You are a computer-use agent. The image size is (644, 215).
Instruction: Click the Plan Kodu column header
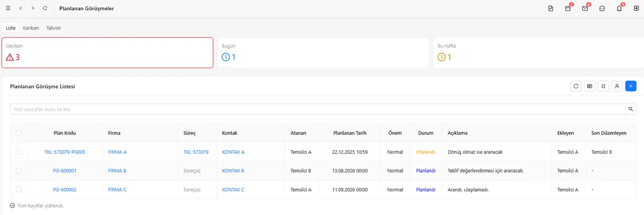pyautogui.click(x=65, y=133)
